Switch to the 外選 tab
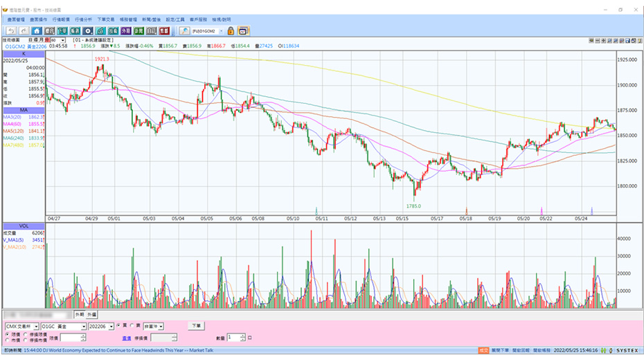This screenshot has width=644, height=357. pyautogui.click(x=91, y=314)
